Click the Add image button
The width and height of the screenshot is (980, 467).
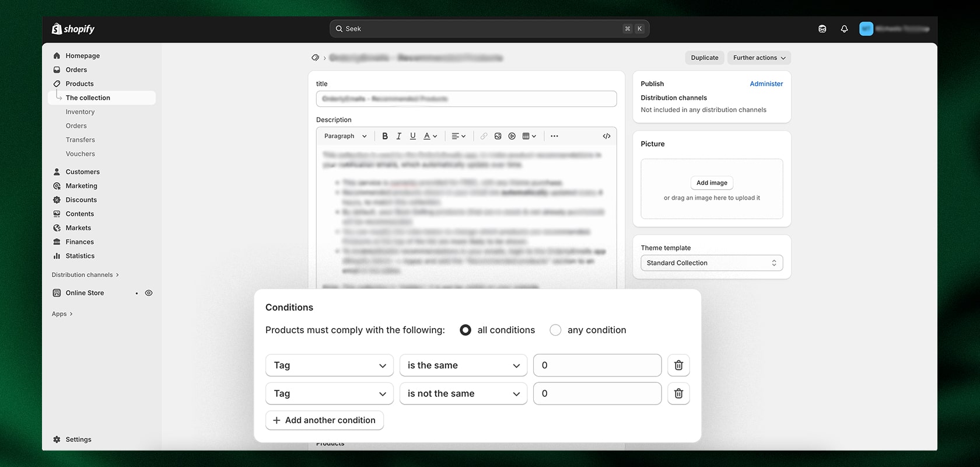712,183
